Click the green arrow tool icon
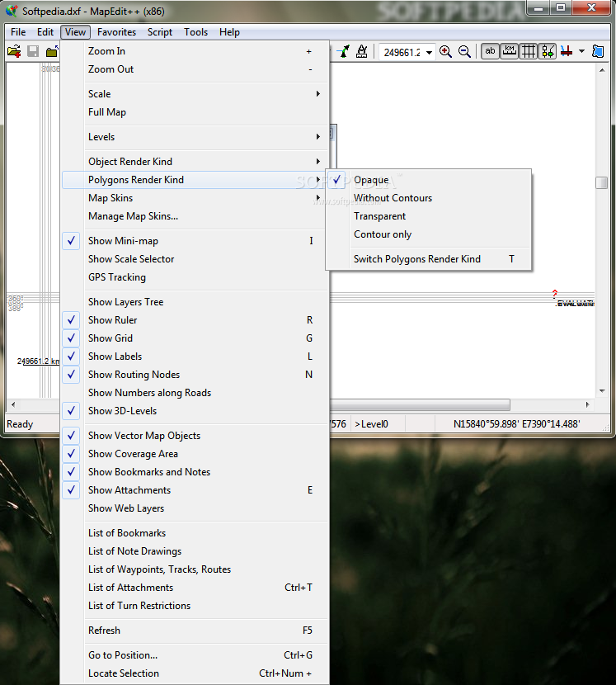The height and width of the screenshot is (685, 616). pos(344,51)
